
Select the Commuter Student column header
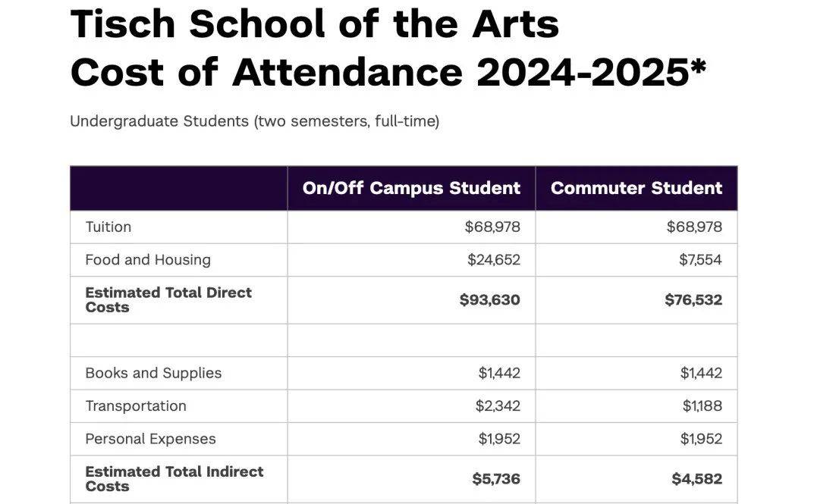pos(636,189)
